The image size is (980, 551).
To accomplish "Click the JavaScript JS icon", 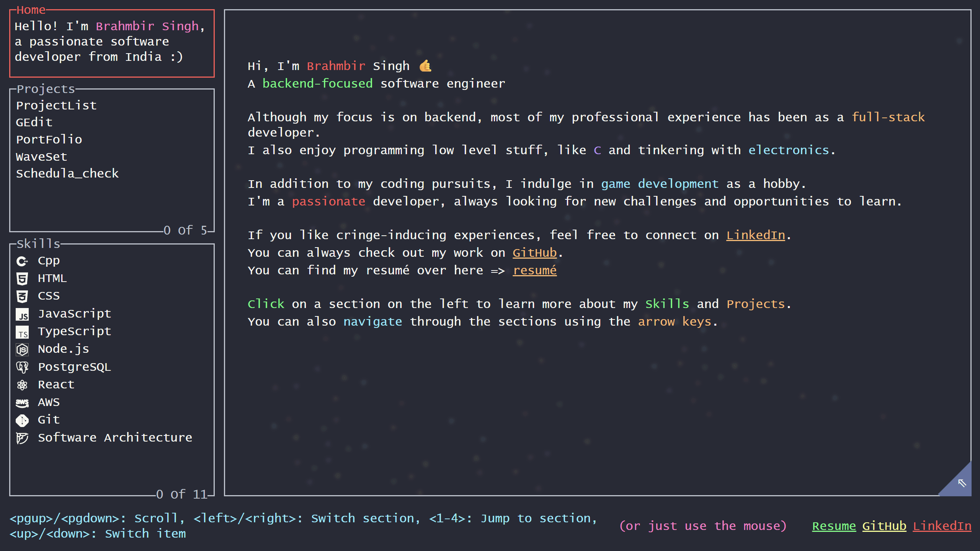I will pos(22,315).
